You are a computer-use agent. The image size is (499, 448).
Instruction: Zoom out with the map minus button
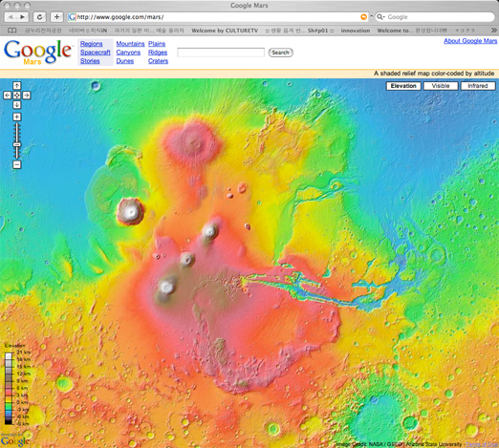[x=17, y=164]
